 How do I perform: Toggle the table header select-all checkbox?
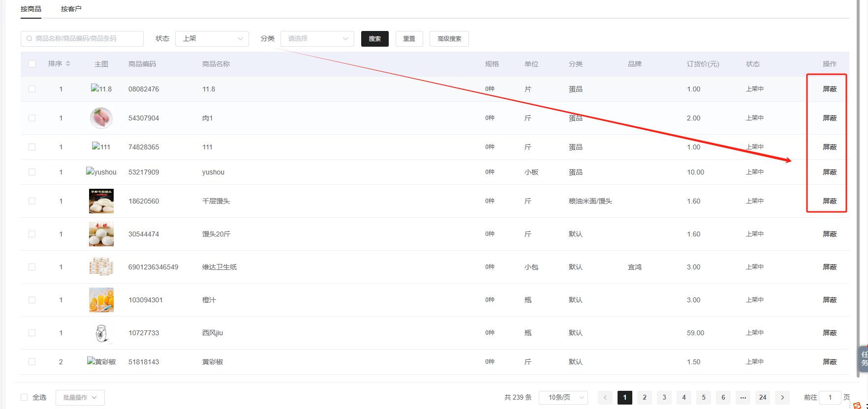click(32, 64)
